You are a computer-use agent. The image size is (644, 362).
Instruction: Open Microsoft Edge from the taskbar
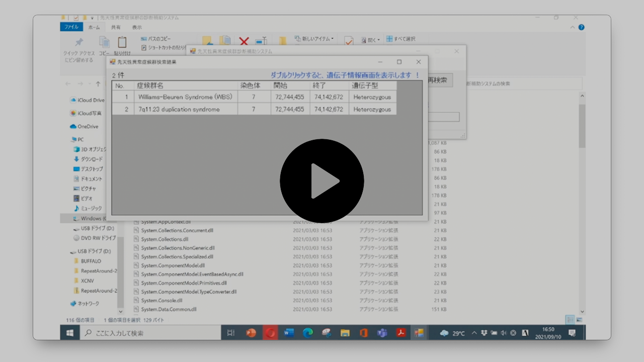(308, 333)
